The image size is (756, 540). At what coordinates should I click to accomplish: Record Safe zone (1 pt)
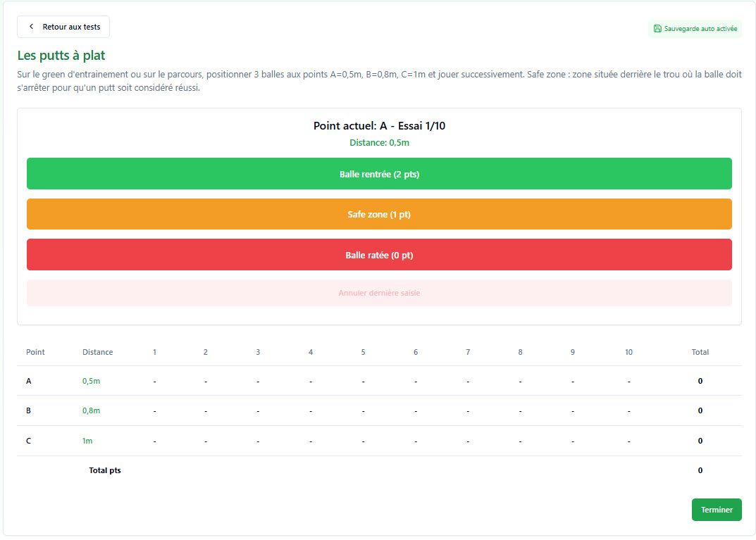click(x=379, y=214)
